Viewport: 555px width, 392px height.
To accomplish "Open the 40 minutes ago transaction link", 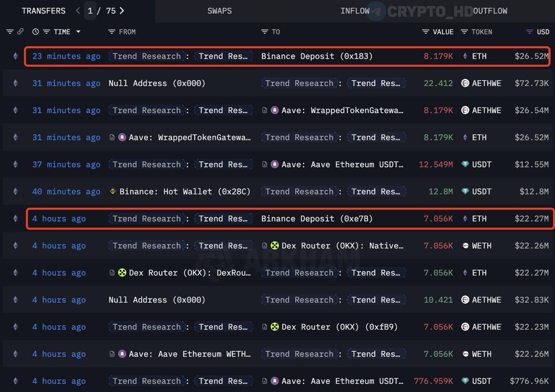I will click(x=66, y=191).
